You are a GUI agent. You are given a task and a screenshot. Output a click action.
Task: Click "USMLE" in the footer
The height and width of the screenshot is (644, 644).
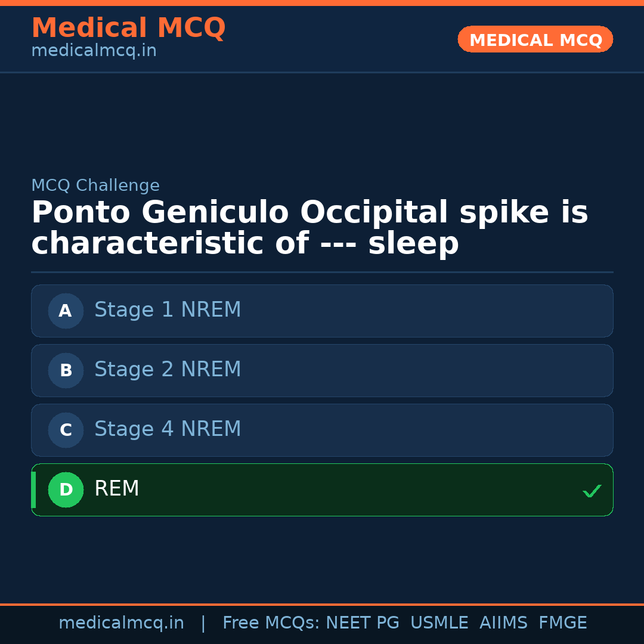click(x=439, y=623)
